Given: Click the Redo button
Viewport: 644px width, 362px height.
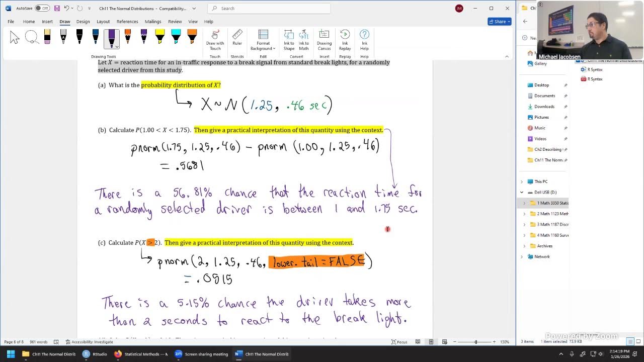Looking at the screenshot, I should pos(79,8).
